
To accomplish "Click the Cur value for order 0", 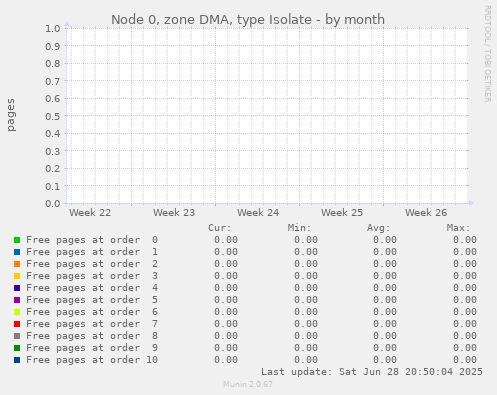I will (x=226, y=240).
